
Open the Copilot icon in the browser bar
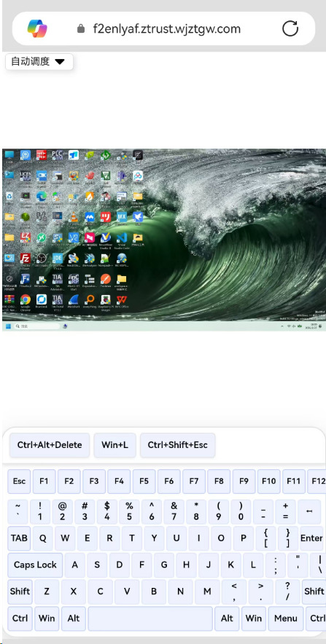point(37,28)
